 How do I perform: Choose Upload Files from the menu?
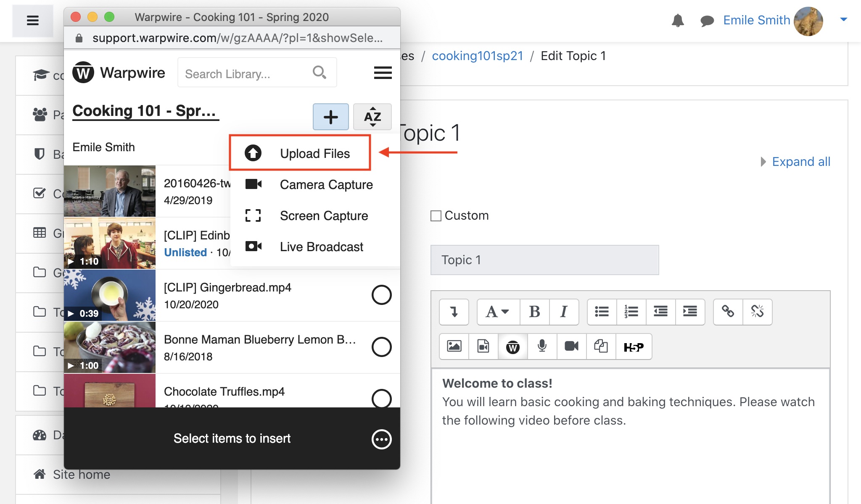[314, 154]
